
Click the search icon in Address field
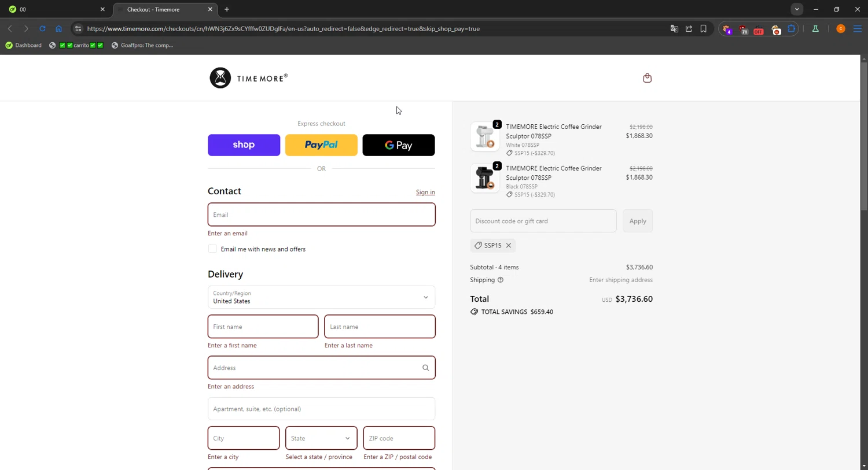click(425, 368)
